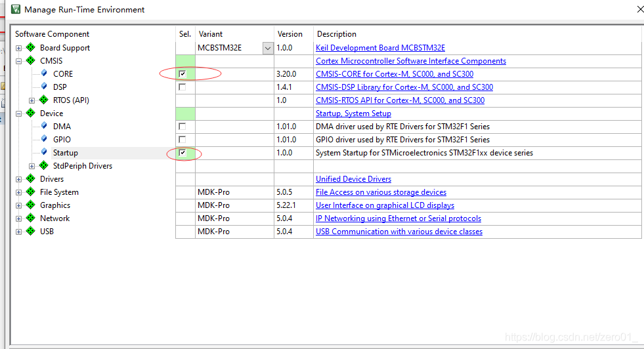The height and width of the screenshot is (349, 644).
Task: Uncheck the Device Startup checkbox
Action: click(x=182, y=153)
